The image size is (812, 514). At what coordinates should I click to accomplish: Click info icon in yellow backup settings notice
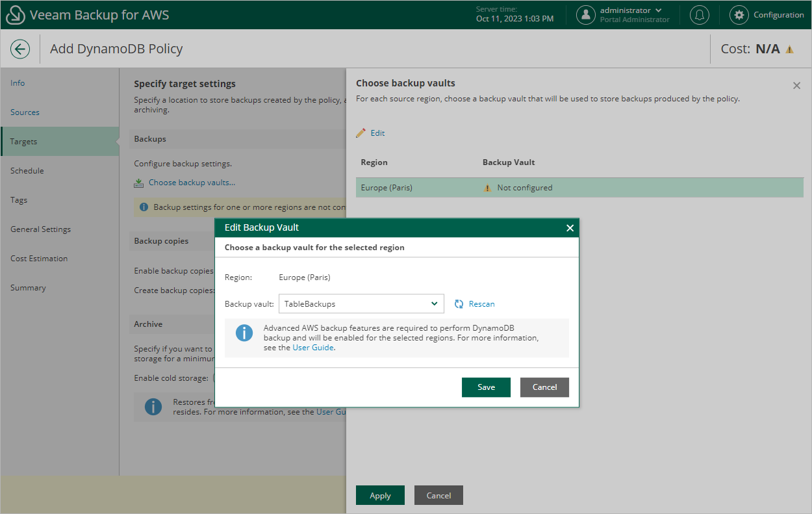tap(144, 207)
